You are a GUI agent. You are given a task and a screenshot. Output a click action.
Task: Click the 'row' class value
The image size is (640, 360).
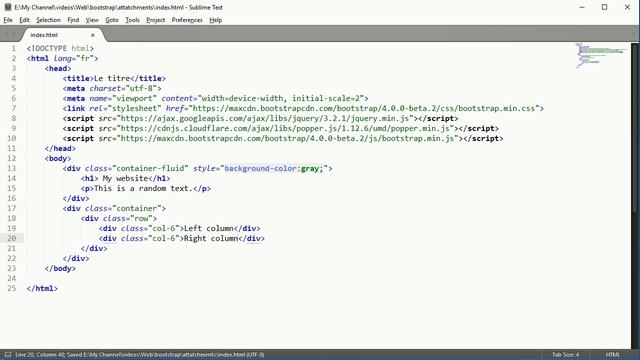click(x=141, y=218)
